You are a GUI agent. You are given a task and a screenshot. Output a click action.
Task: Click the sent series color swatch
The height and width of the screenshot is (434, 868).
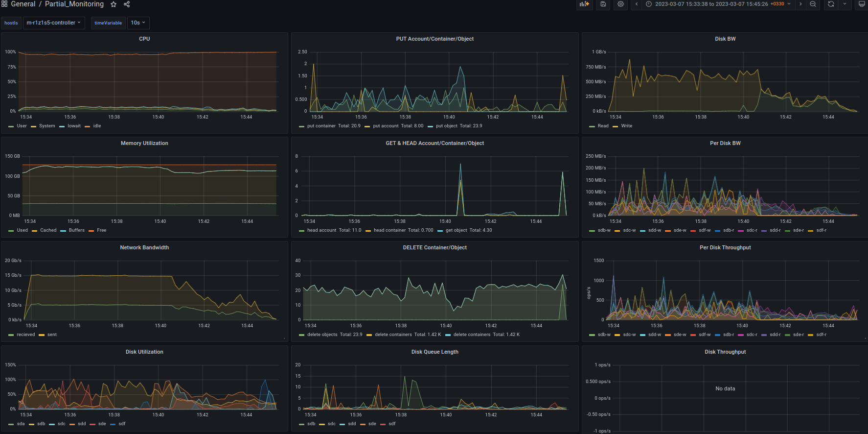tap(42, 335)
